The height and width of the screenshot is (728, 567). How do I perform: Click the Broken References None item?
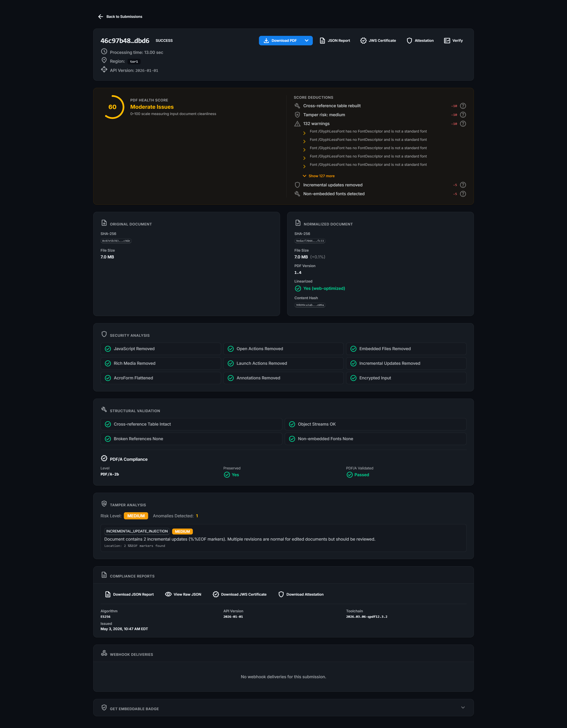coord(191,439)
